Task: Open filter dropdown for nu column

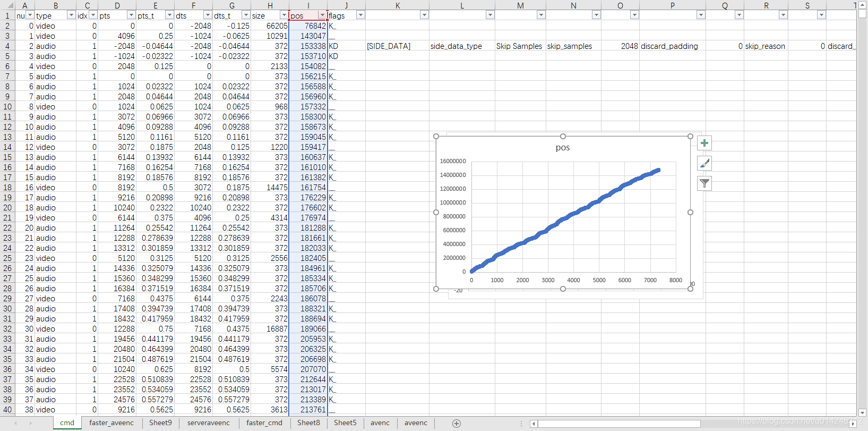Action: tap(30, 15)
